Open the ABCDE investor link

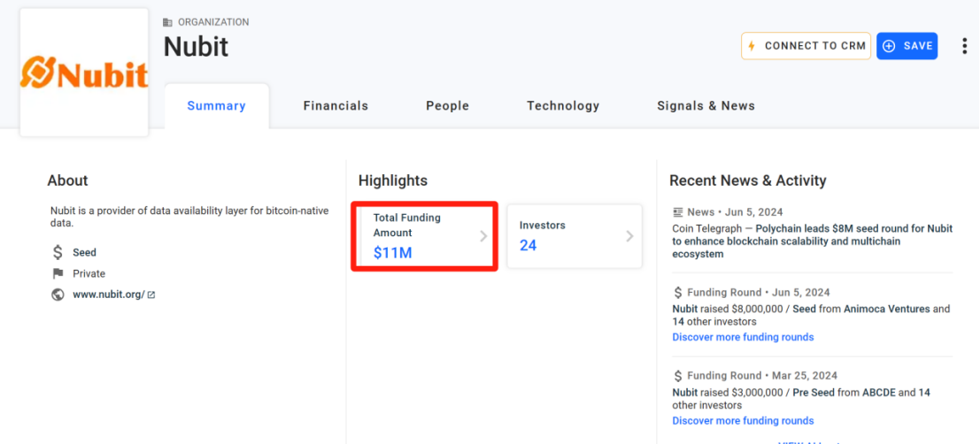(879, 393)
